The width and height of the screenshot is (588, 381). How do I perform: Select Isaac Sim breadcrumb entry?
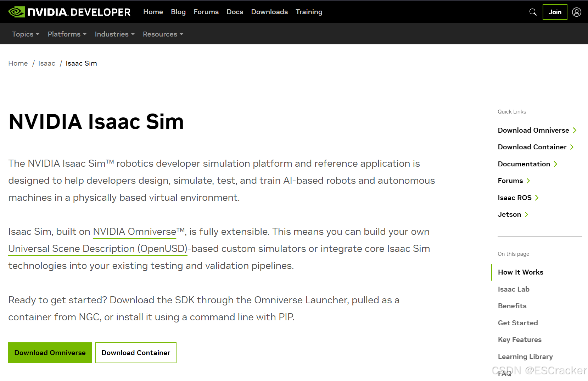(81, 63)
